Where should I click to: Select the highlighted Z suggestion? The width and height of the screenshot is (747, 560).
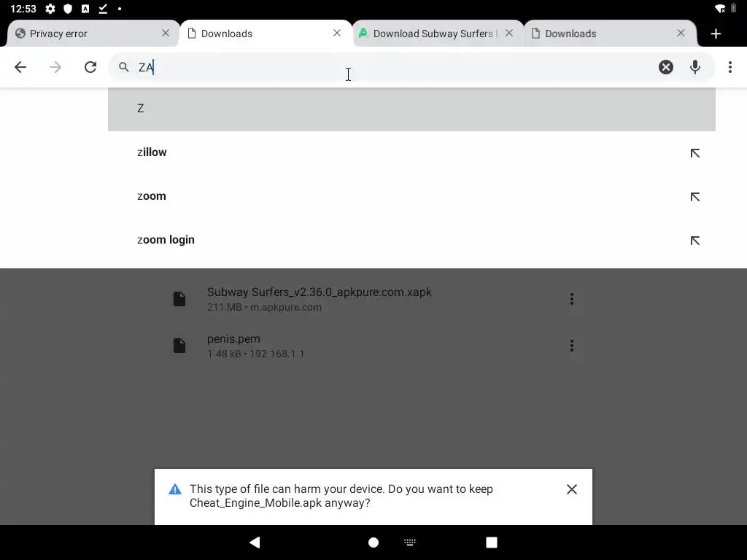pyautogui.click(x=411, y=109)
